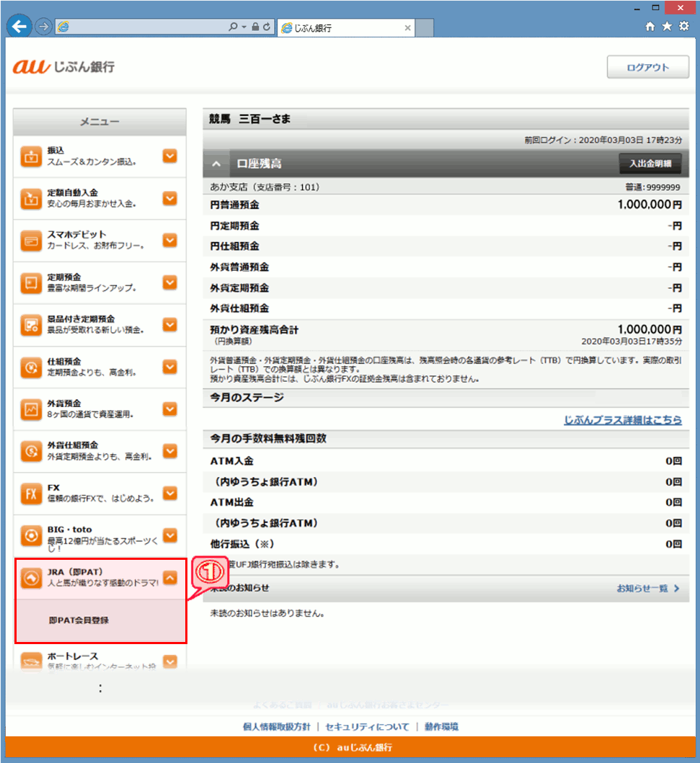Screen dimensions: 700x763
Task: Open browser tools gear icon
Action: [684, 26]
